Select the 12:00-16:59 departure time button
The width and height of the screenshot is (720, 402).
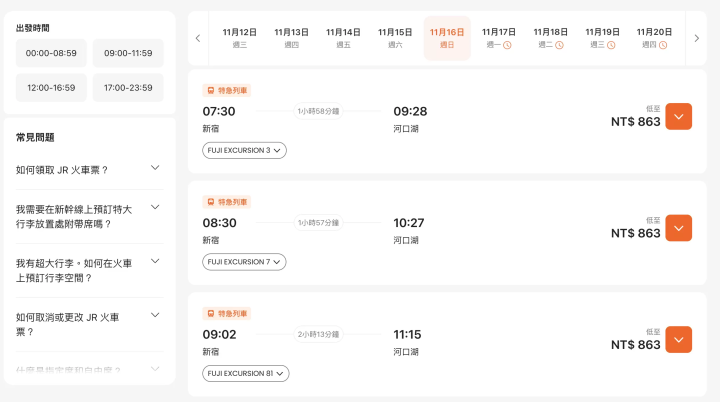click(x=51, y=88)
